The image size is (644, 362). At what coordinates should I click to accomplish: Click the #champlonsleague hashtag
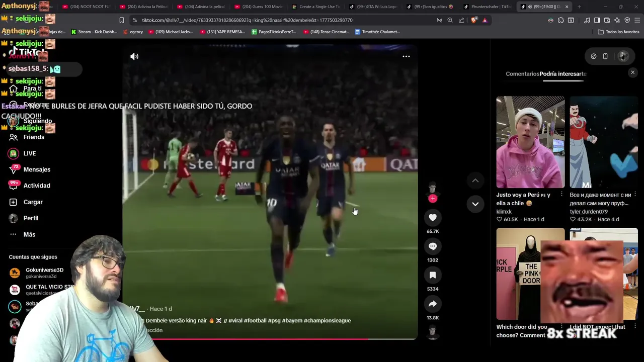(x=327, y=320)
